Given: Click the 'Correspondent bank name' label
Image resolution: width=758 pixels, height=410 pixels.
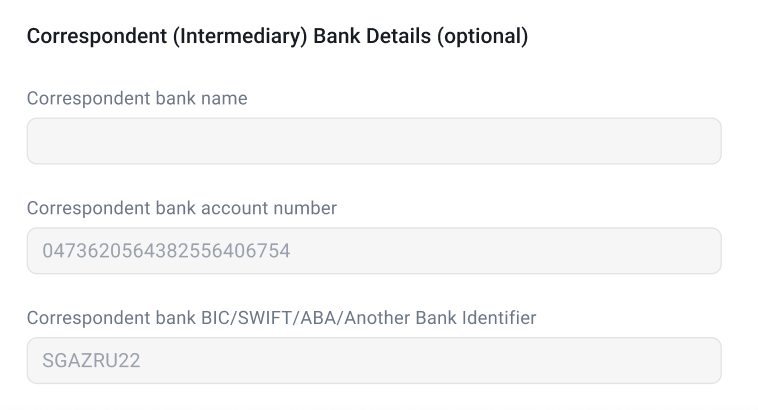Looking at the screenshot, I should click(137, 99).
